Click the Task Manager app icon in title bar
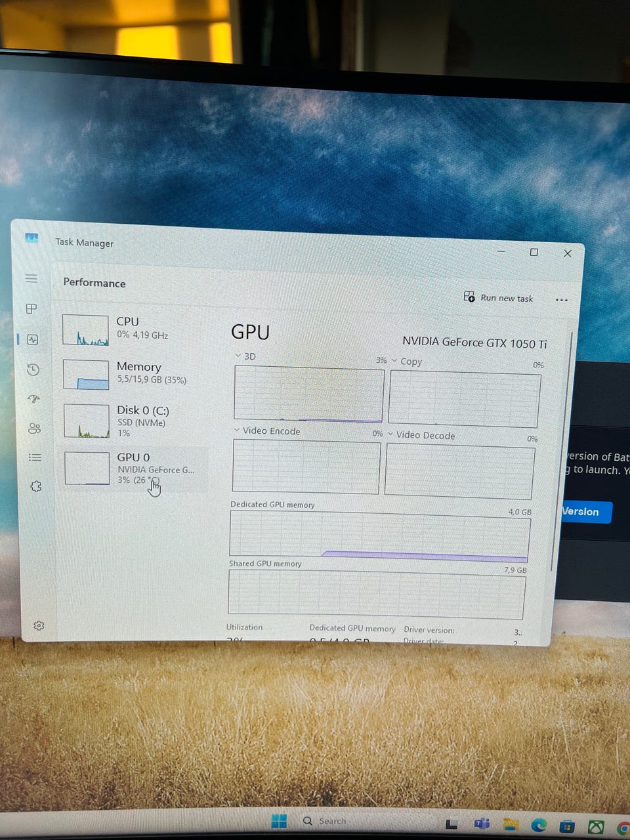Screen dimensions: 630x840 [31, 238]
